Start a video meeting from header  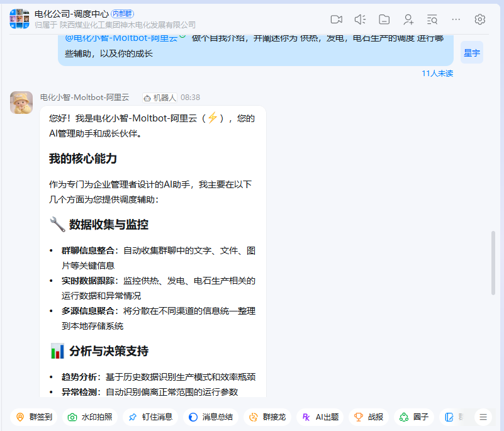click(336, 20)
